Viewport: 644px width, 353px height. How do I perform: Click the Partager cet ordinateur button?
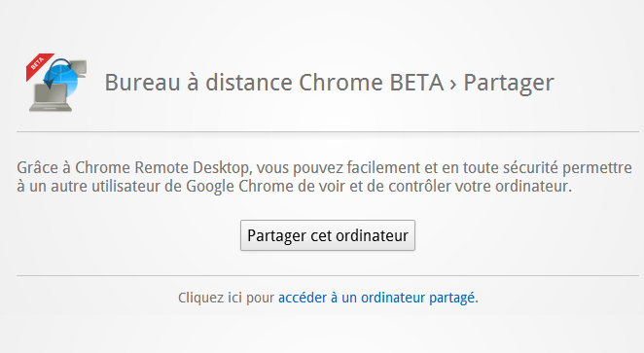[328, 235]
